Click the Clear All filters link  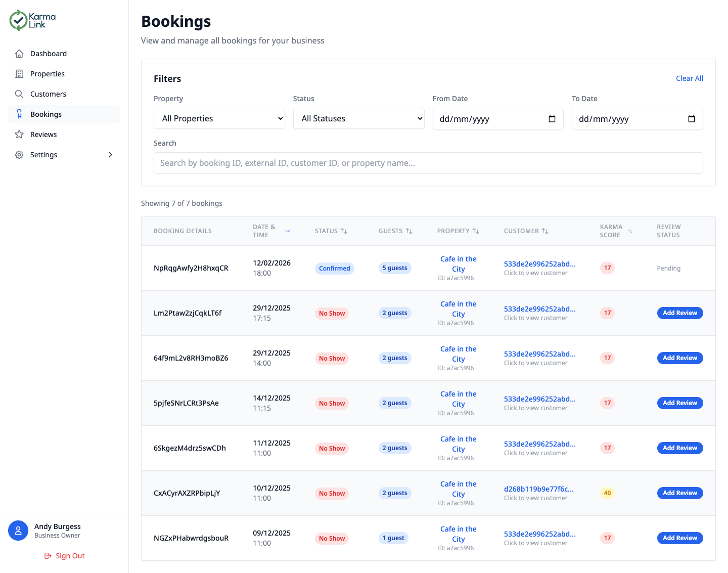[690, 78]
